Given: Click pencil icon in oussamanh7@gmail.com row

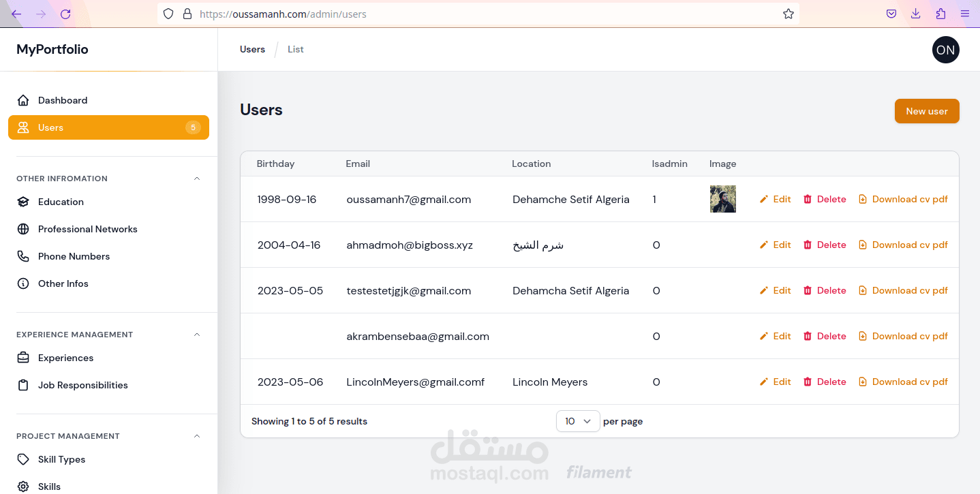Looking at the screenshot, I should (764, 199).
